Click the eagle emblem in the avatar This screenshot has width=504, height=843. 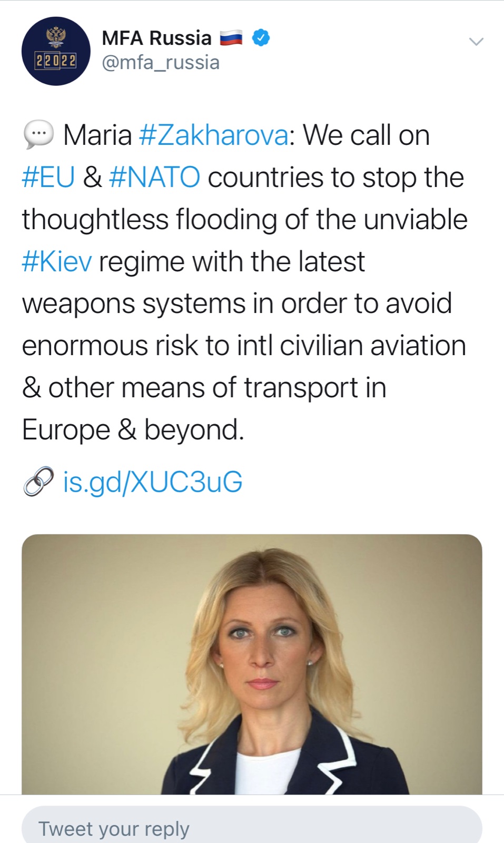[x=56, y=37]
